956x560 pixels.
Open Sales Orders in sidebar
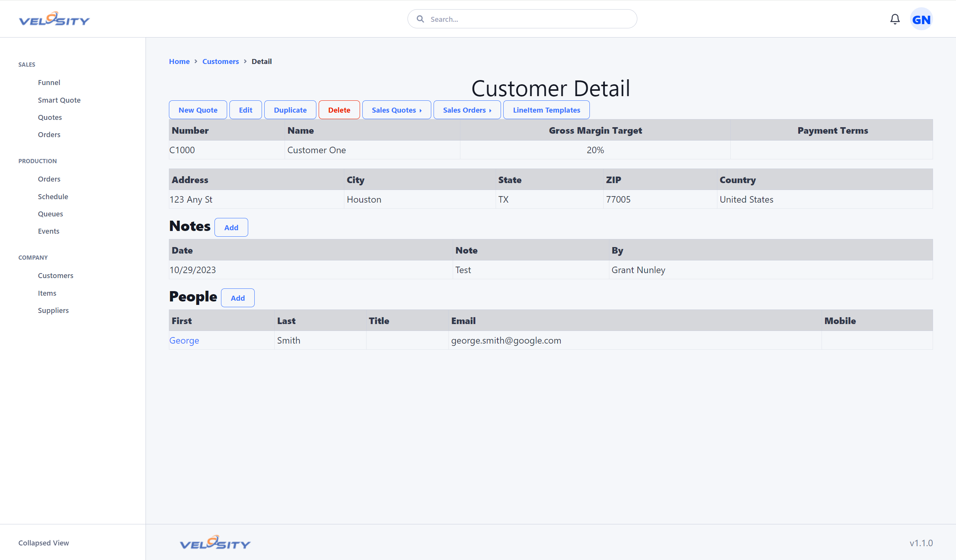(x=49, y=134)
